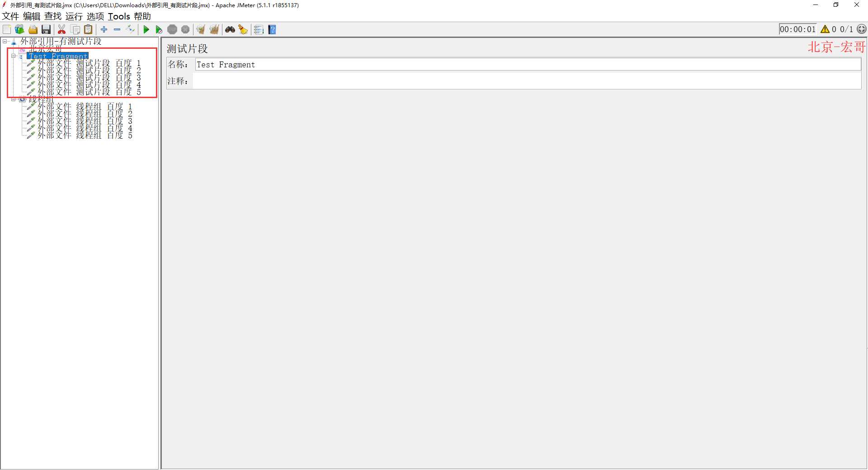
Task: Close the Apache JMeter window
Action: point(857,5)
